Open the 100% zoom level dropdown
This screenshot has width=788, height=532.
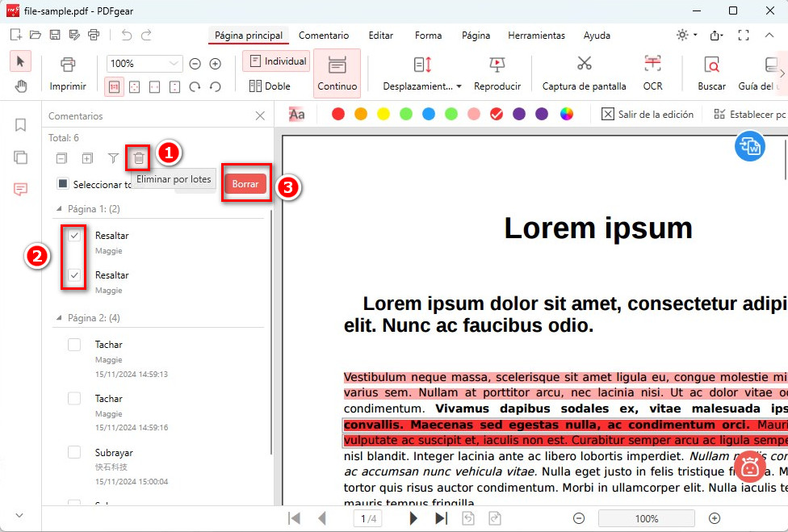(x=144, y=63)
